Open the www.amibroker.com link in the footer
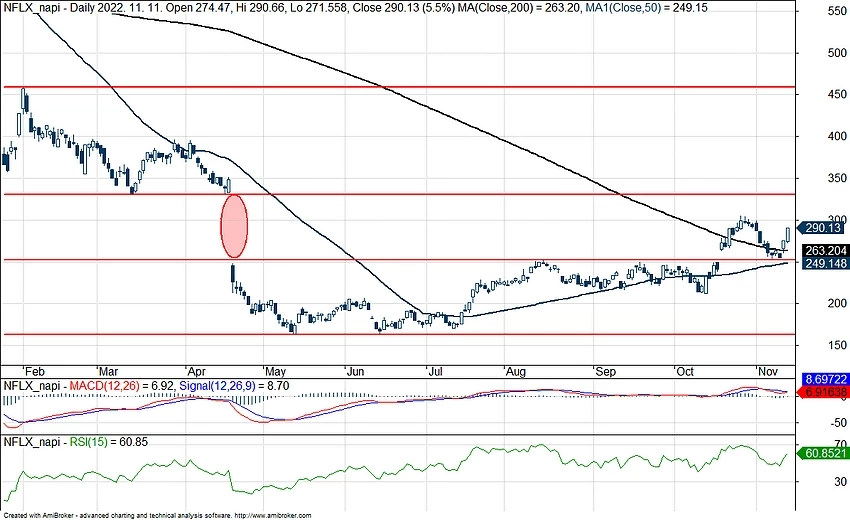 tap(273, 516)
